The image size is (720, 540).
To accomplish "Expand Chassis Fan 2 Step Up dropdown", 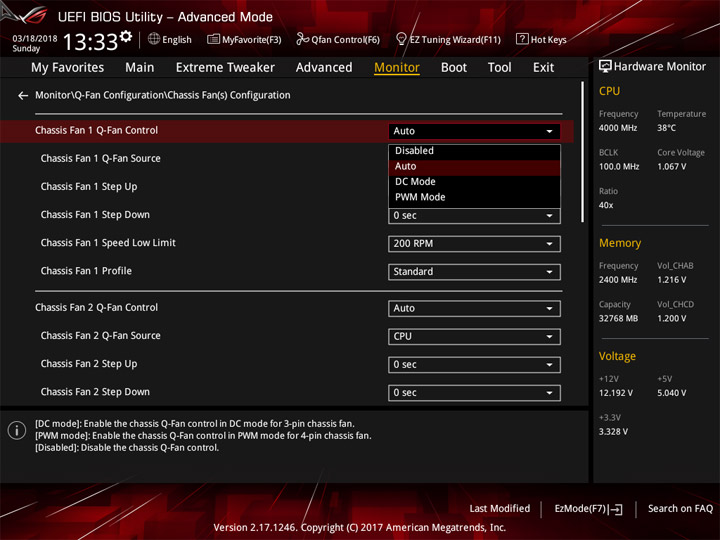I will (x=474, y=365).
